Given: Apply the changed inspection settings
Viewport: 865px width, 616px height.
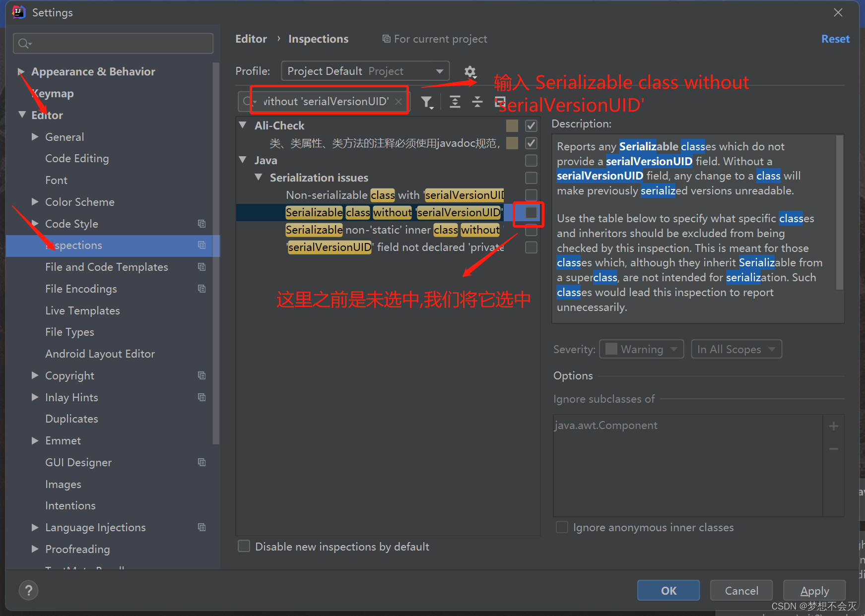Looking at the screenshot, I should pos(814,590).
